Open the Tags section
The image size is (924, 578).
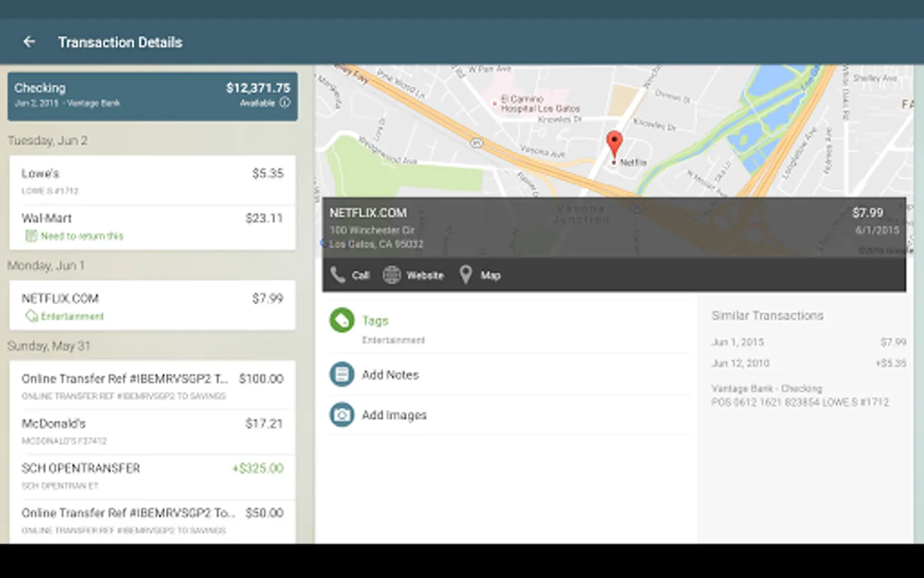click(x=509, y=328)
